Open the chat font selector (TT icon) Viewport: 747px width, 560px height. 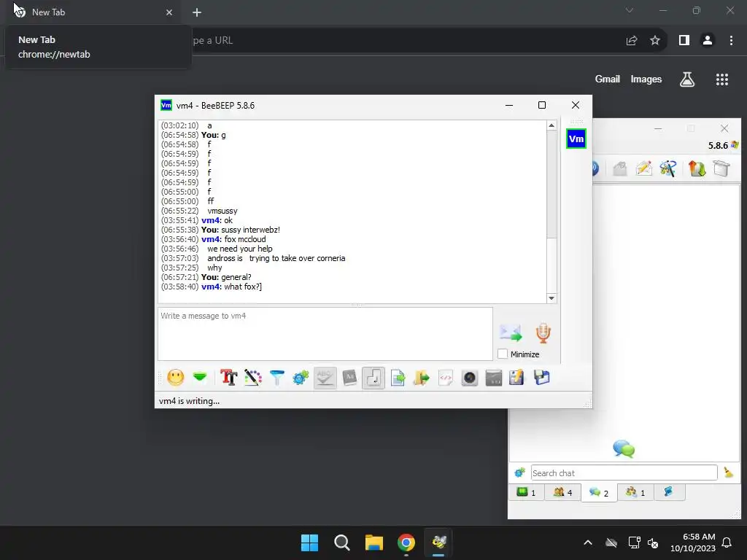pos(228,378)
